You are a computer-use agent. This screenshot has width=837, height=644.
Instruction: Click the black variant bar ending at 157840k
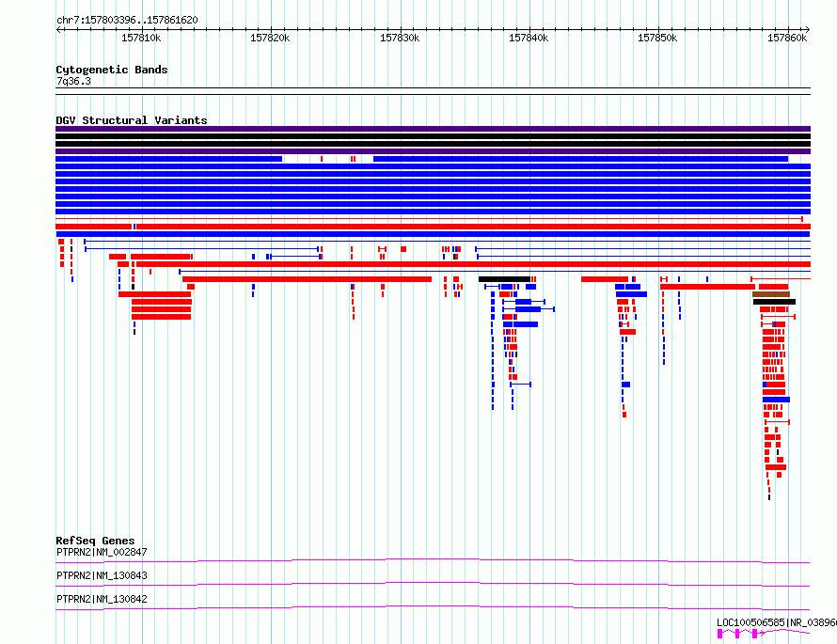pos(504,279)
